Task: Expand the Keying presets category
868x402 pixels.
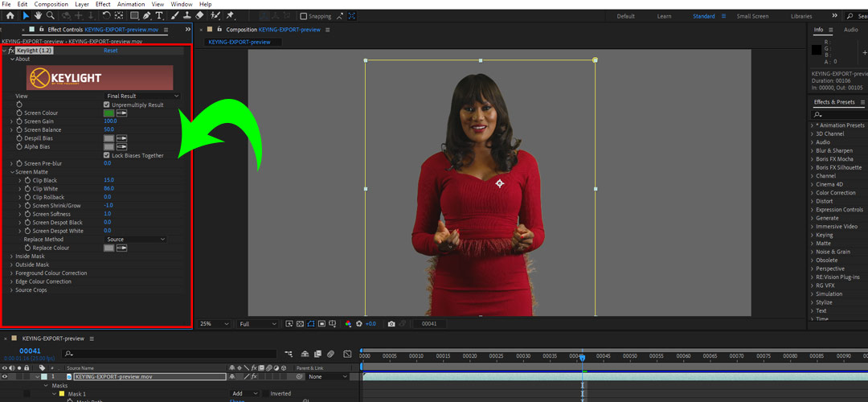Action: pyautogui.click(x=812, y=235)
